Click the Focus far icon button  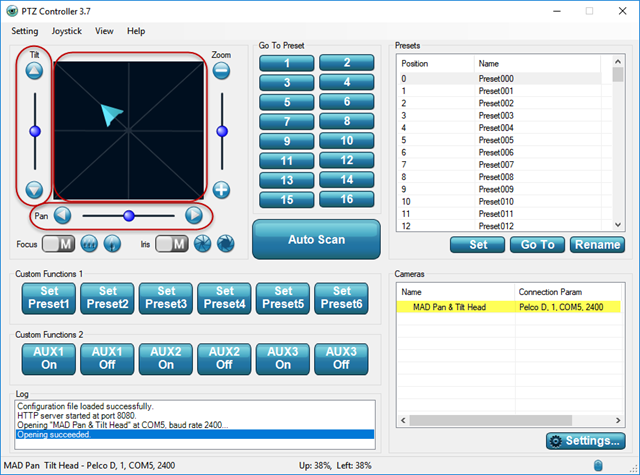click(x=112, y=244)
